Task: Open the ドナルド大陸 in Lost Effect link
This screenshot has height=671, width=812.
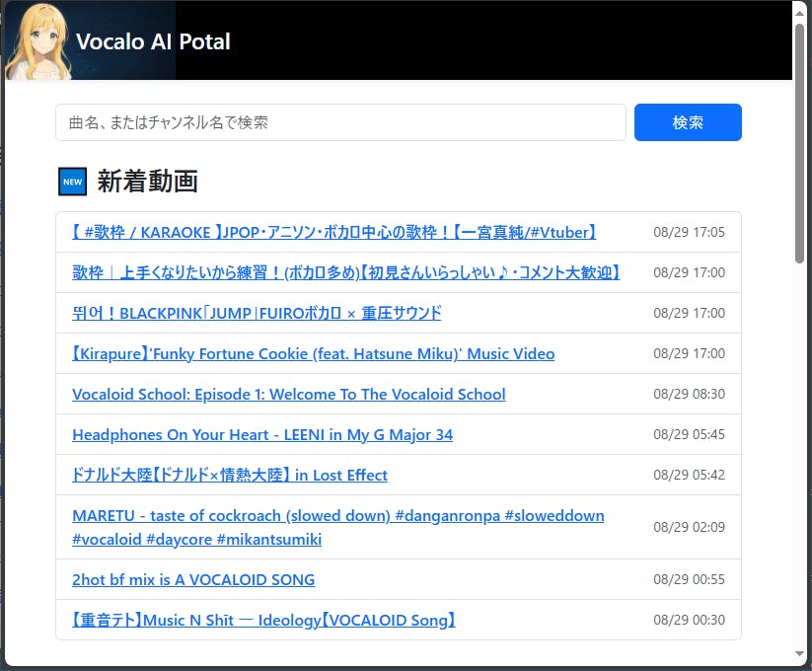Action: point(230,475)
